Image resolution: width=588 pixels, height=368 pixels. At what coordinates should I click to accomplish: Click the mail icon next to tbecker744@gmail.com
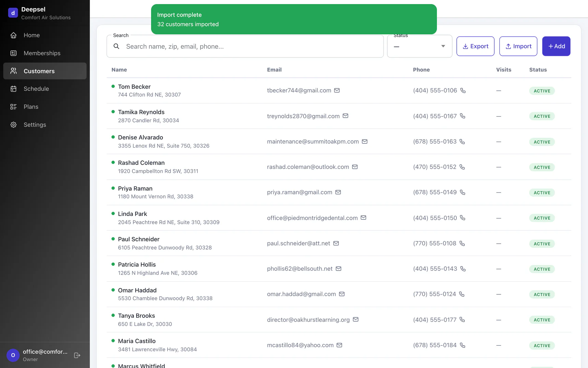(337, 90)
